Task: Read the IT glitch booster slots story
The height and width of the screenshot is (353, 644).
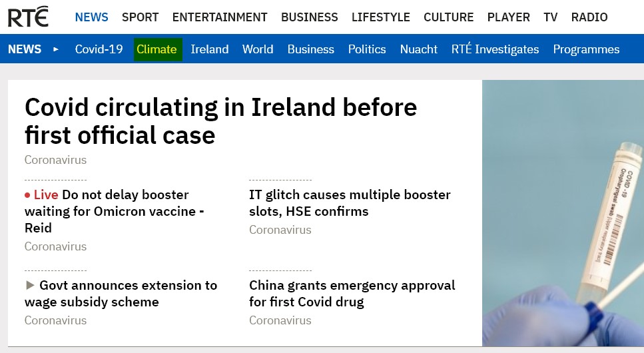Action: point(350,203)
